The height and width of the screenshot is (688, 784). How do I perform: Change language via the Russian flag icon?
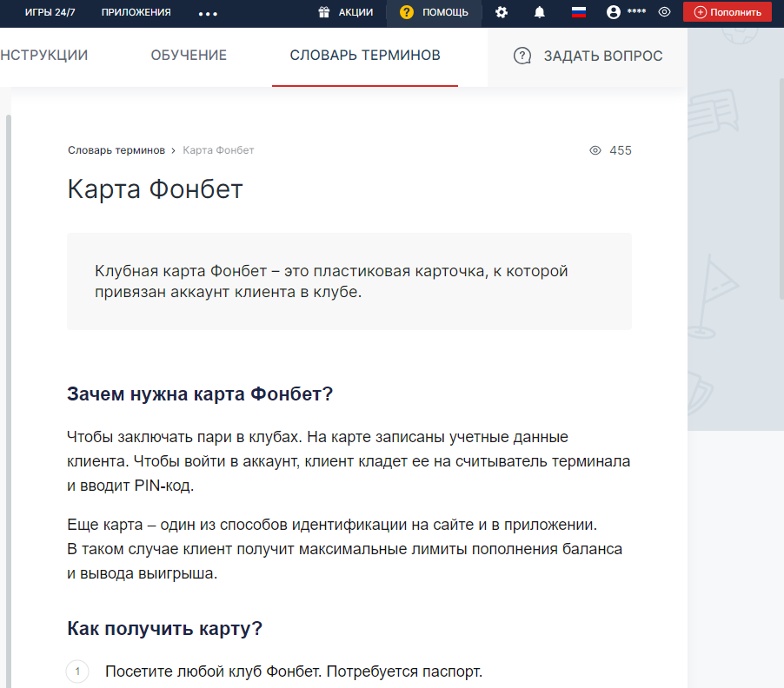[x=579, y=12]
